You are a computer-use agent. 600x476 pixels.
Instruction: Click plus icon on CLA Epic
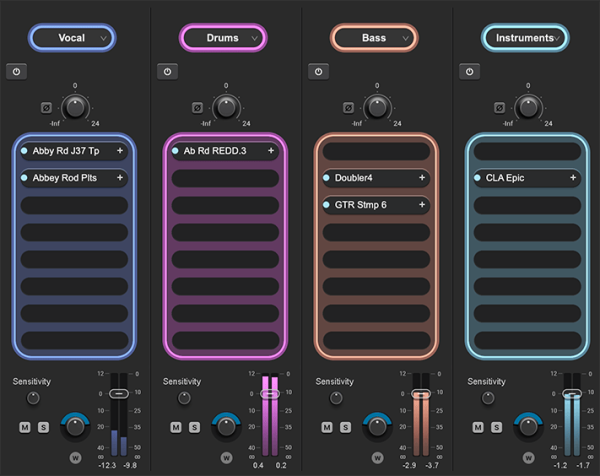[x=573, y=178]
